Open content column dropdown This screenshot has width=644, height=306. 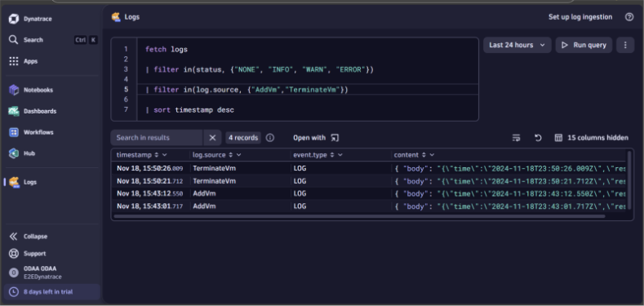(x=432, y=155)
